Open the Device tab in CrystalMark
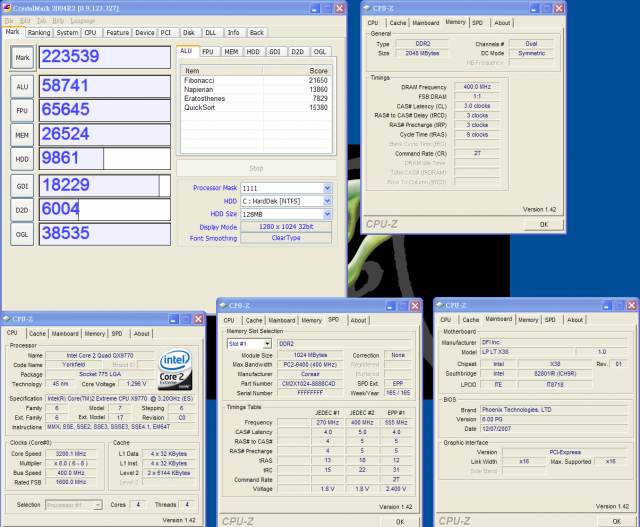 [144, 33]
